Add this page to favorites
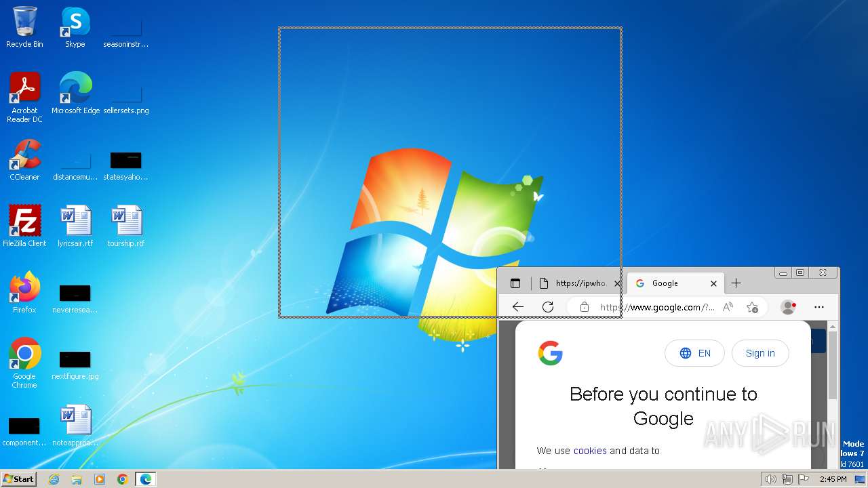 click(752, 307)
